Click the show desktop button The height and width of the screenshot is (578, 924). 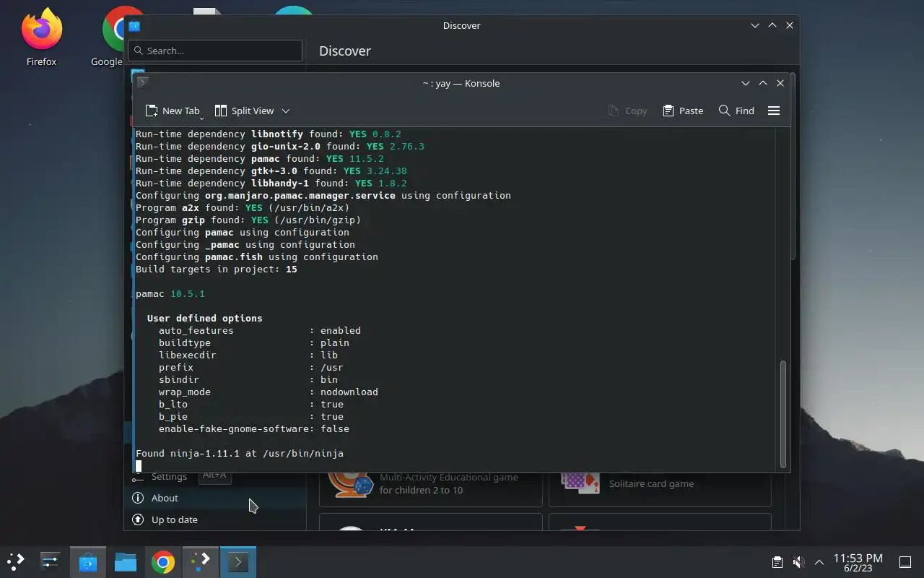tap(905, 562)
